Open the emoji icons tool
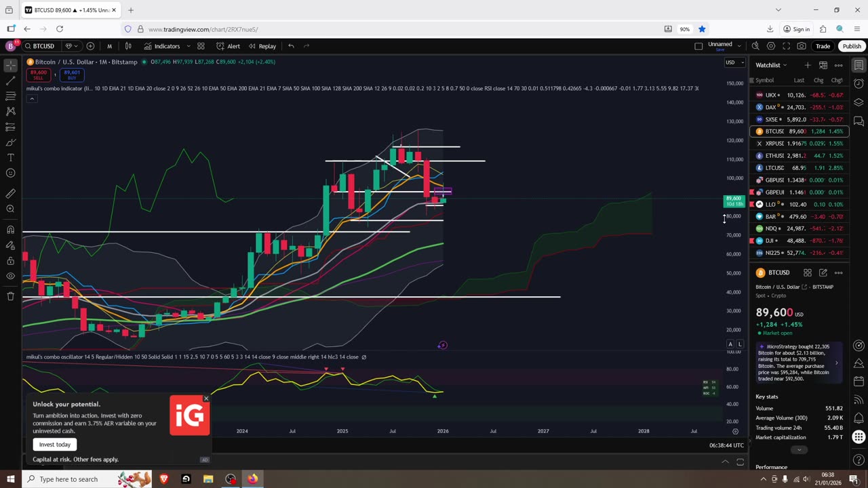The height and width of the screenshot is (488, 868). pyautogui.click(x=10, y=173)
